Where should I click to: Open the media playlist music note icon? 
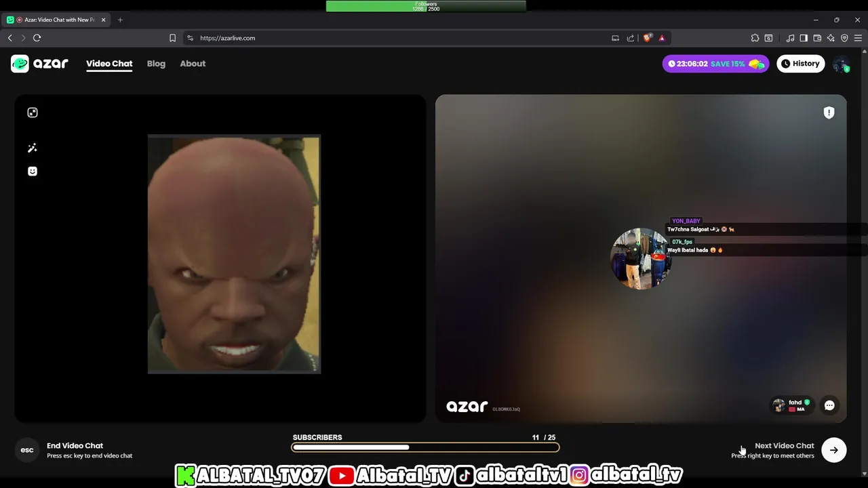pyautogui.click(x=790, y=38)
